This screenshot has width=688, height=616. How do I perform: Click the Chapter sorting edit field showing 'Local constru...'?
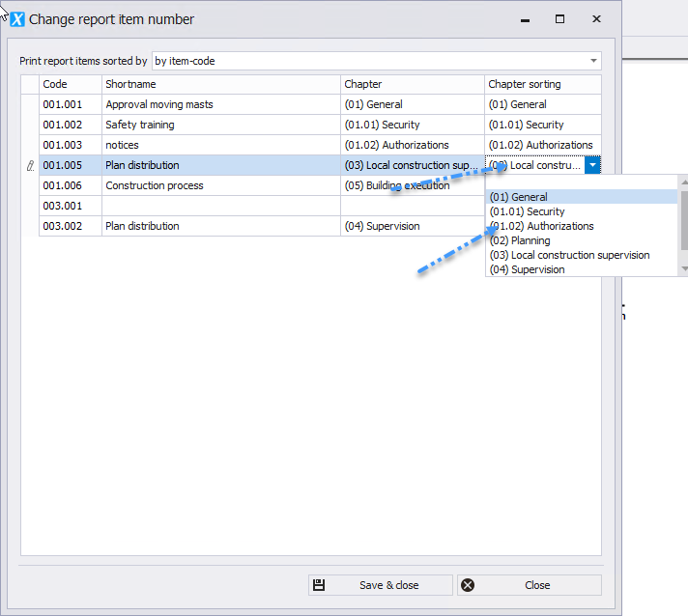click(535, 165)
